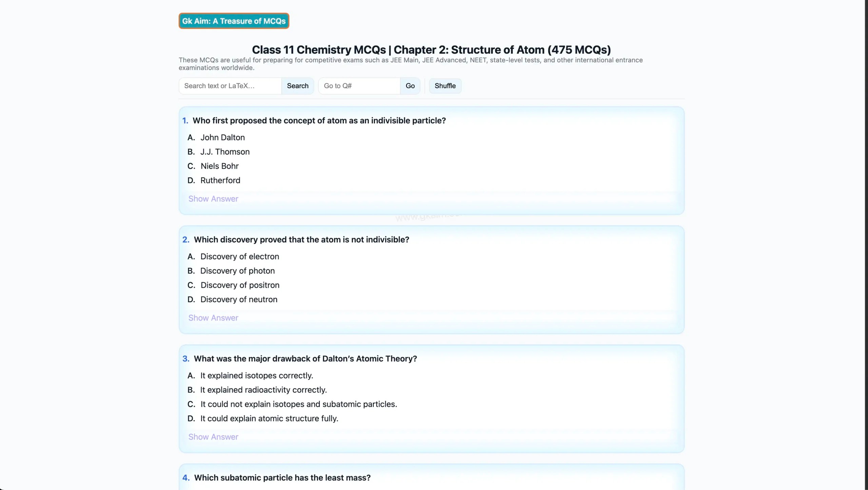Select option B 'J.J. Thomson' in question 1
The image size is (868, 490).
click(224, 151)
